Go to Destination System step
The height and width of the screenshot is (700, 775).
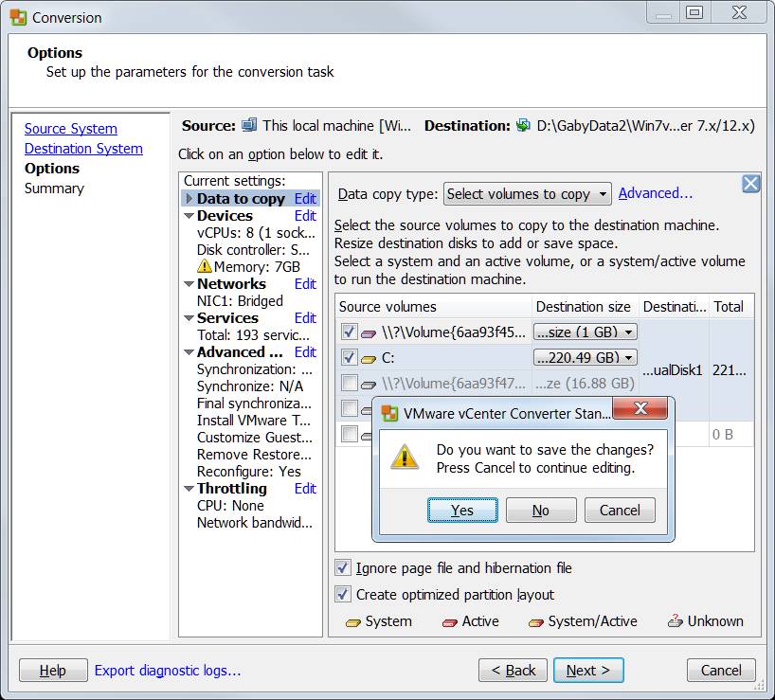click(83, 149)
